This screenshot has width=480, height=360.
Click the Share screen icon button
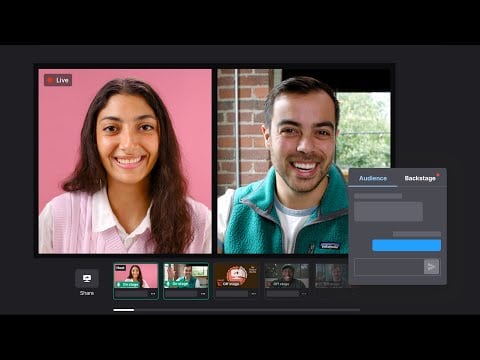[87, 278]
